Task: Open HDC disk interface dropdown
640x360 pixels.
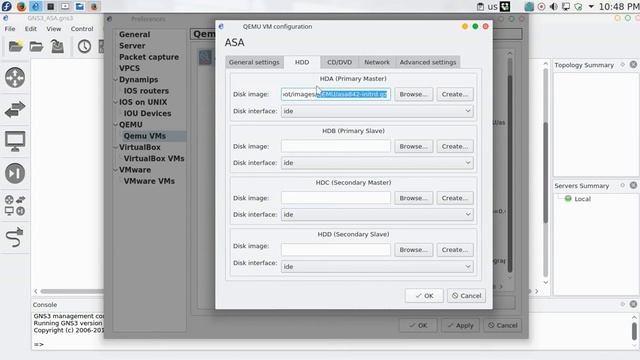Action: (x=377, y=215)
